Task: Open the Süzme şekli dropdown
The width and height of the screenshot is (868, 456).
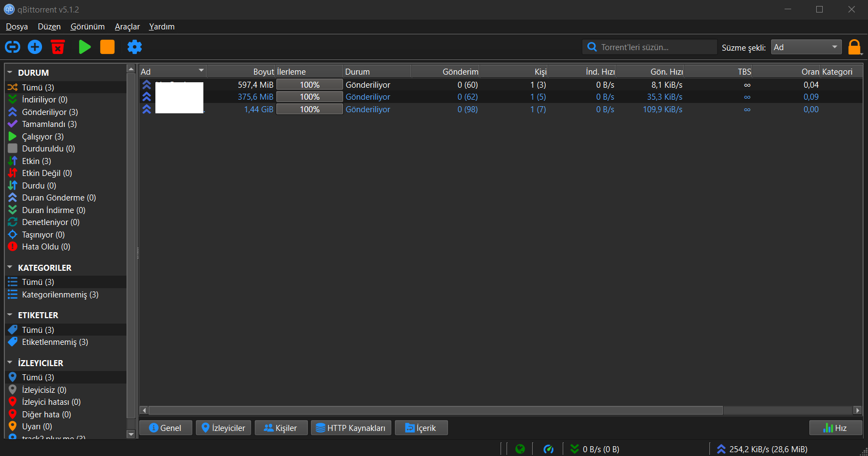Action: [806, 47]
